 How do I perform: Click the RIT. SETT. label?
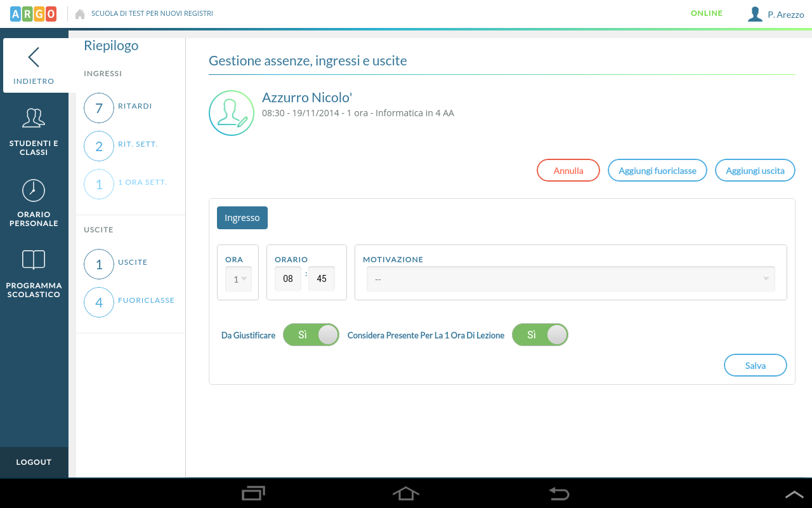pos(138,144)
